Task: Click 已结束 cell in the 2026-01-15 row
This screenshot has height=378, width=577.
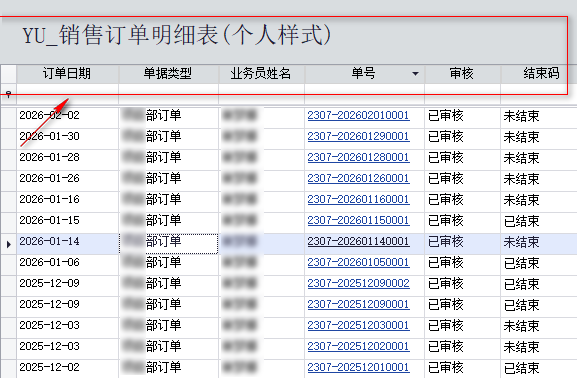Action: [x=539, y=223]
